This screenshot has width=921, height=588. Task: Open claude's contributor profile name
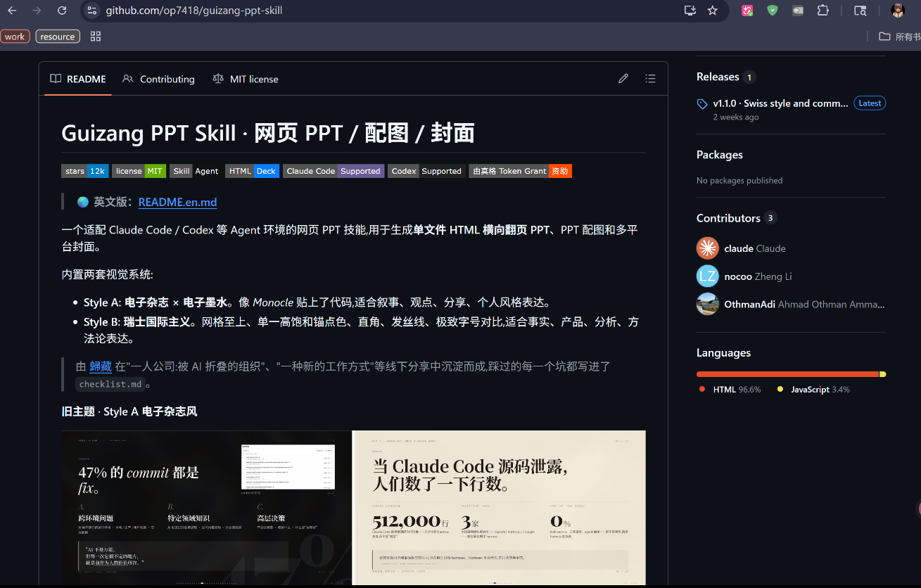[755, 248]
